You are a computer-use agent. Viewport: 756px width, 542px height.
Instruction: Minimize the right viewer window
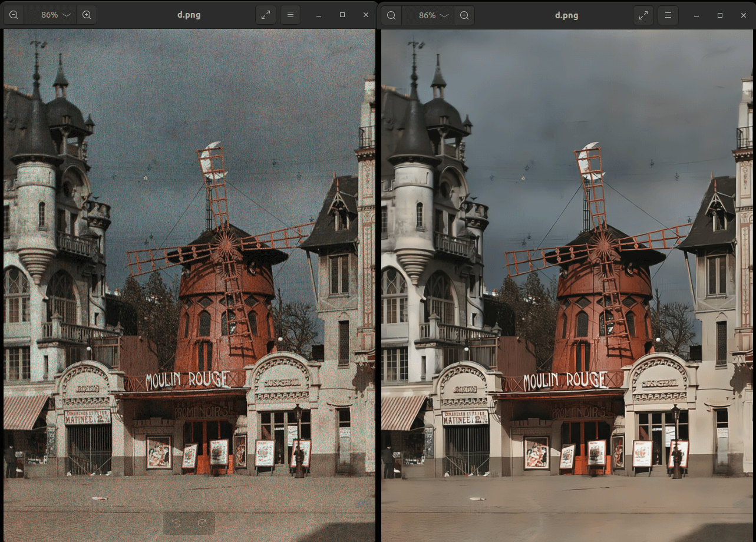coord(696,15)
